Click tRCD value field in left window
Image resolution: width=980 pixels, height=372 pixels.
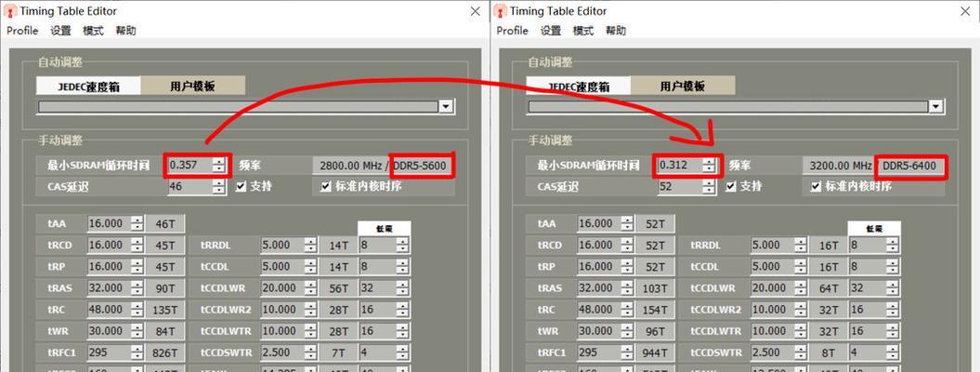tap(109, 246)
